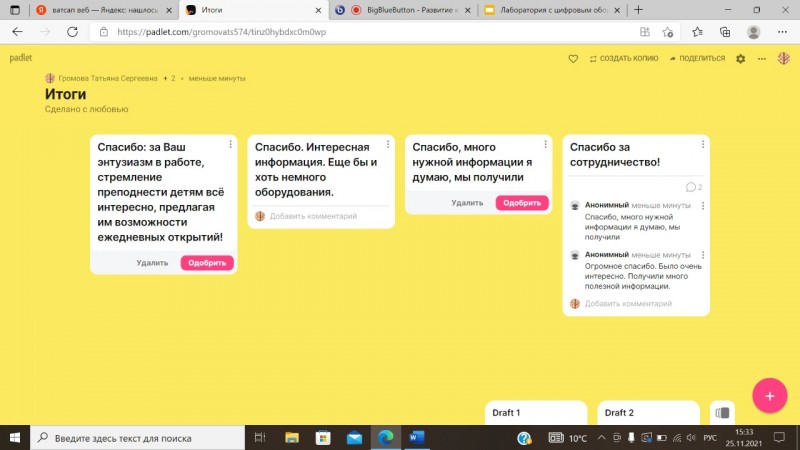The width and height of the screenshot is (800, 450).
Task: Show hidden system tray icons
Action: [600, 438]
